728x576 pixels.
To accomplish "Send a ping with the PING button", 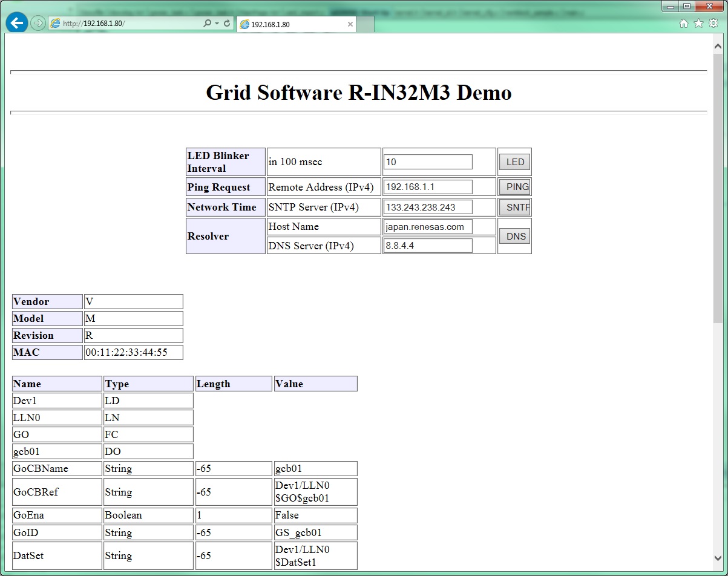I will 514,187.
